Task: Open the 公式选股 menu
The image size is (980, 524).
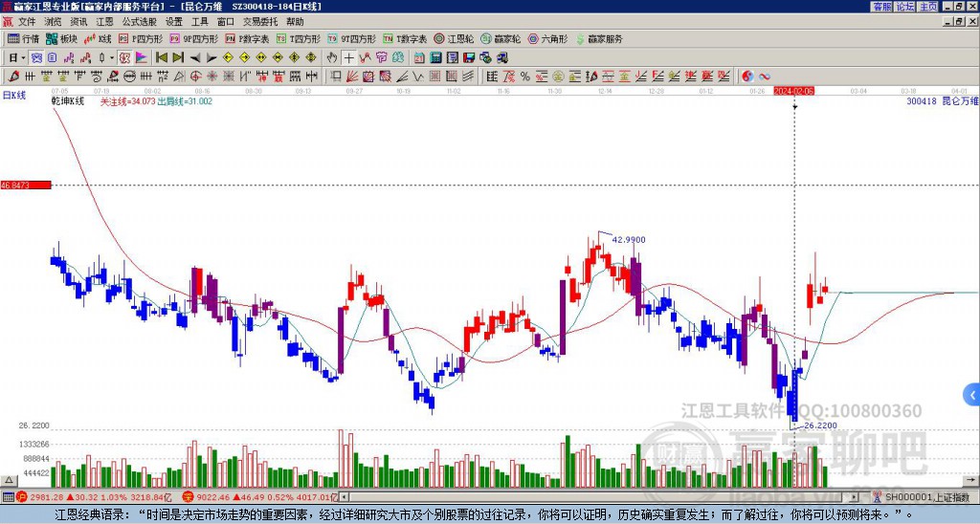Action: (x=140, y=22)
